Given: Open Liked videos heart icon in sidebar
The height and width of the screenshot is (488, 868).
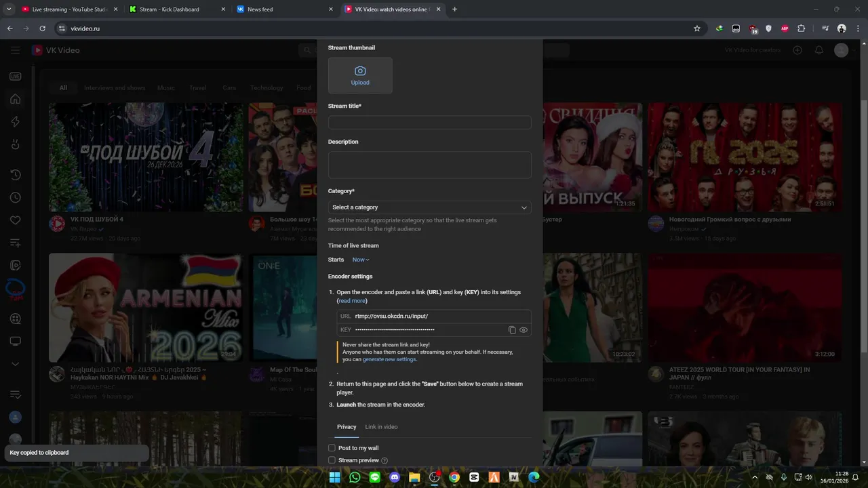Looking at the screenshot, I should [x=15, y=220].
